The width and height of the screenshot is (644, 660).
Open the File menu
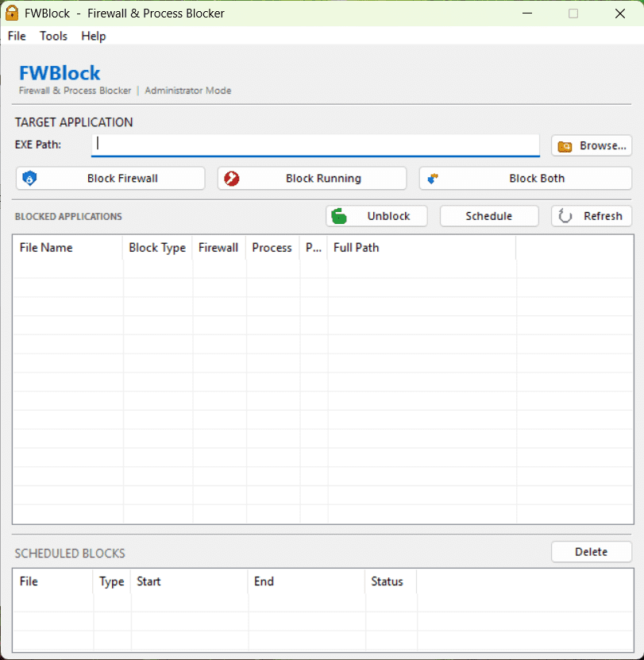[17, 36]
